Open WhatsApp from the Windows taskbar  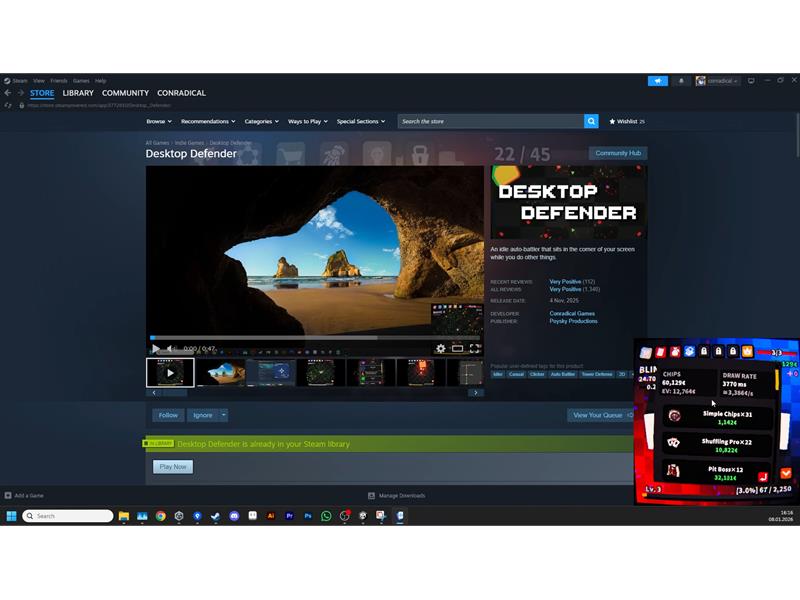click(326, 516)
